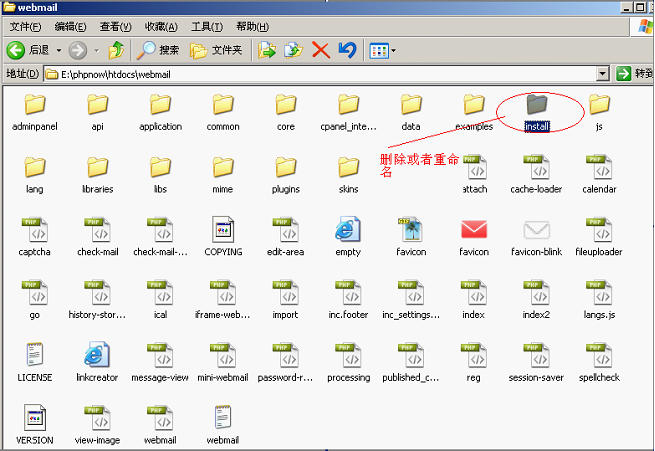The width and height of the screenshot is (655, 451).
Task: Select the lang folder
Action: (x=35, y=175)
